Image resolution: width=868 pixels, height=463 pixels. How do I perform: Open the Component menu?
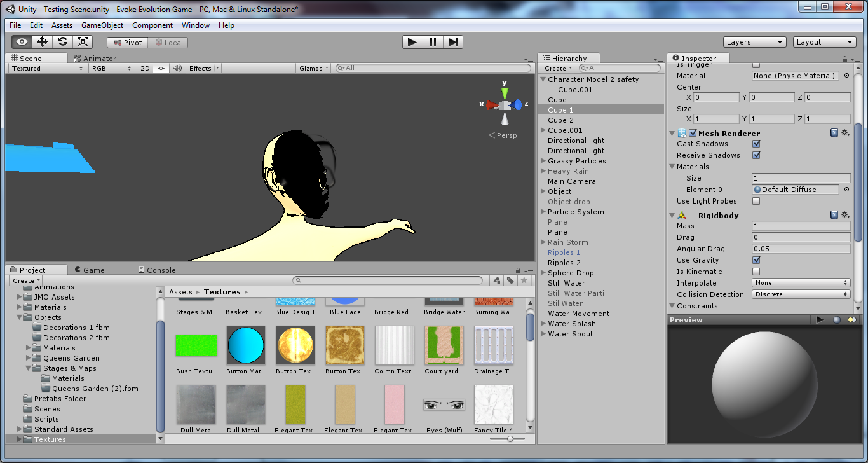click(x=153, y=25)
